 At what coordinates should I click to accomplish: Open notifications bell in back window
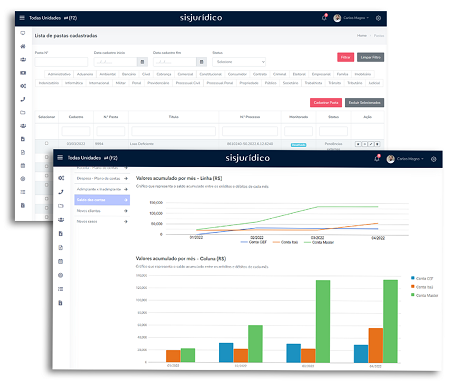pos(324,18)
